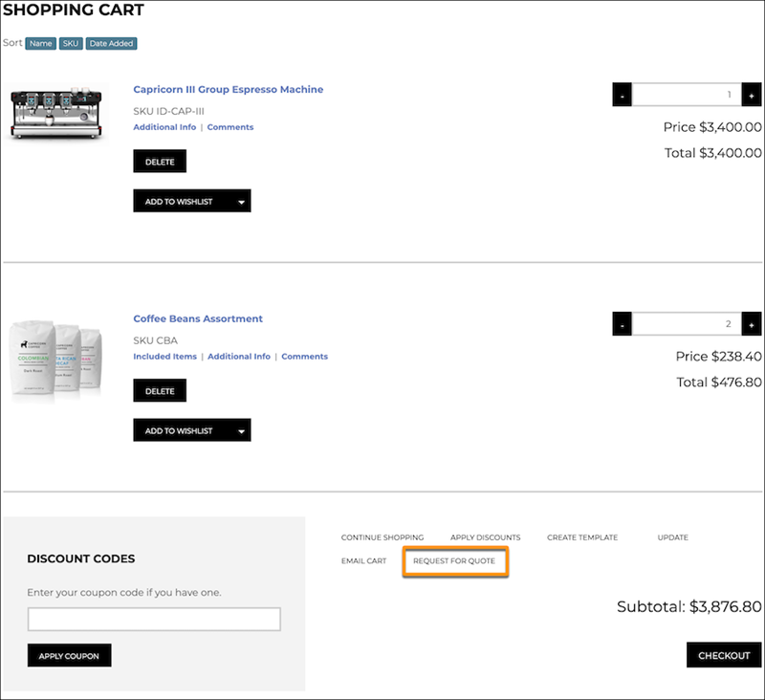Expand espresso machine Add to Wishlist dropdown arrow
Image resolution: width=765 pixels, height=700 pixels.
pos(241,201)
